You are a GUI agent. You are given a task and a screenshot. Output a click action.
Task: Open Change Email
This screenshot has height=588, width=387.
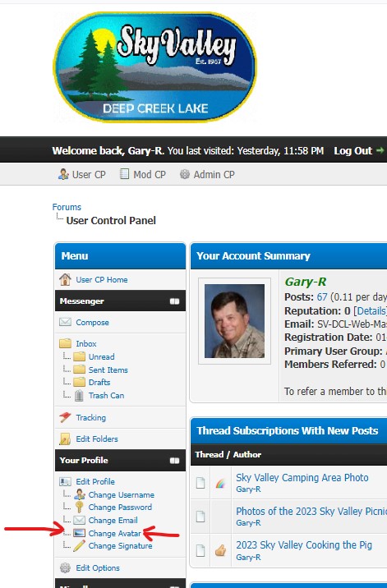[x=113, y=521]
